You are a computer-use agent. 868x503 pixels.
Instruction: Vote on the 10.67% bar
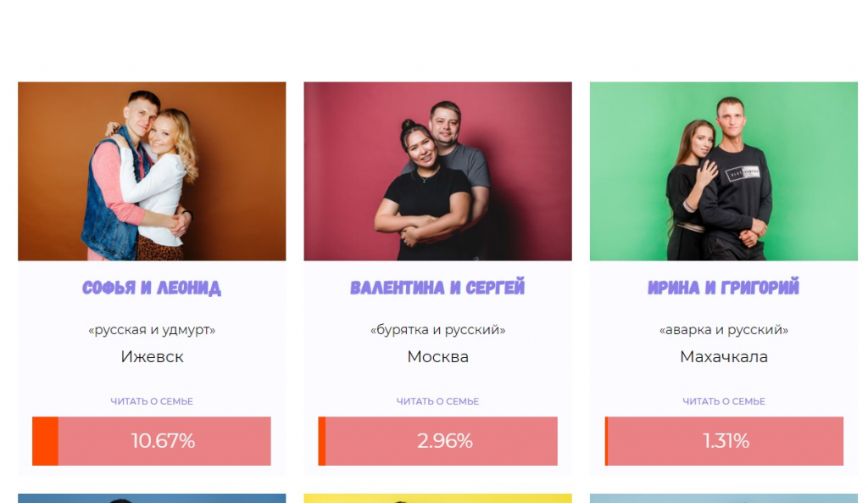pos(152,441)
